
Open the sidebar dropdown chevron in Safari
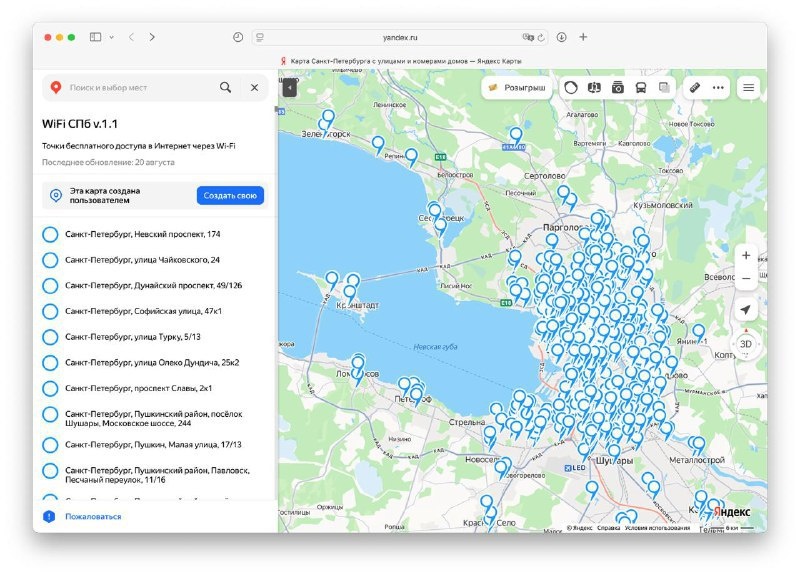pyautogui.click(x=111, y=37)
